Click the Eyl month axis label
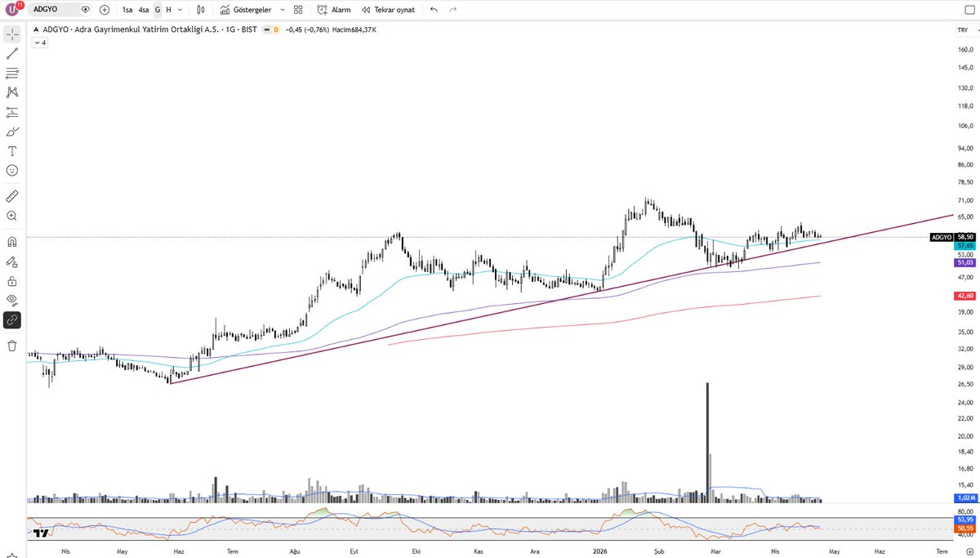The image size is (980, 558). tap(354, 551)
